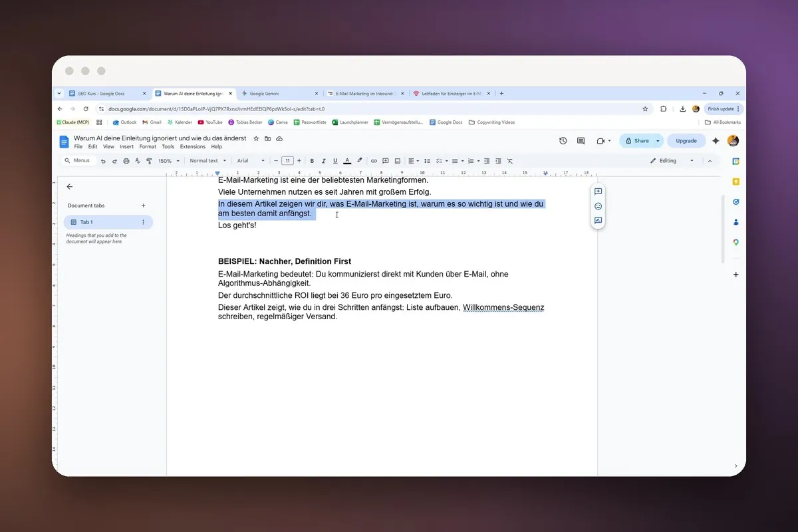The image size is (798, 532).
Task: Select the Paint format roller icon
Action: click(149, 161)
